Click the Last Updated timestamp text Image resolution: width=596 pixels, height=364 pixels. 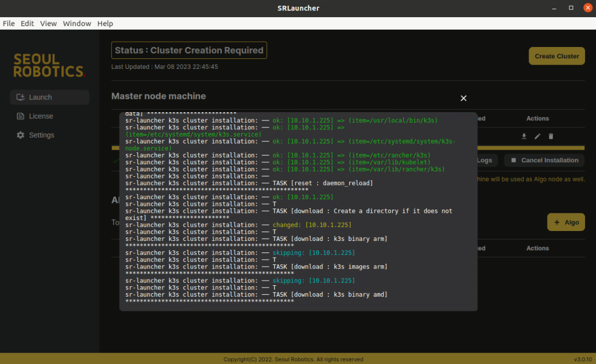click(x=164, y=67)
